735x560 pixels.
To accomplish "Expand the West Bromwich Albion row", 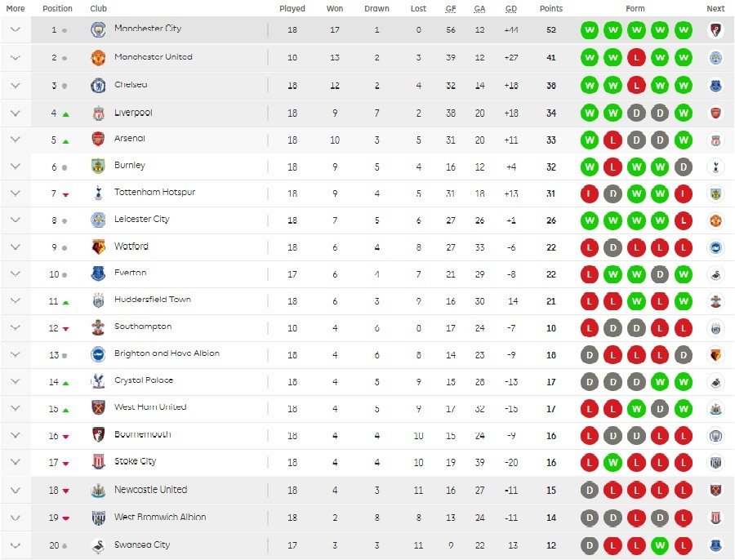I will [15, 518].
